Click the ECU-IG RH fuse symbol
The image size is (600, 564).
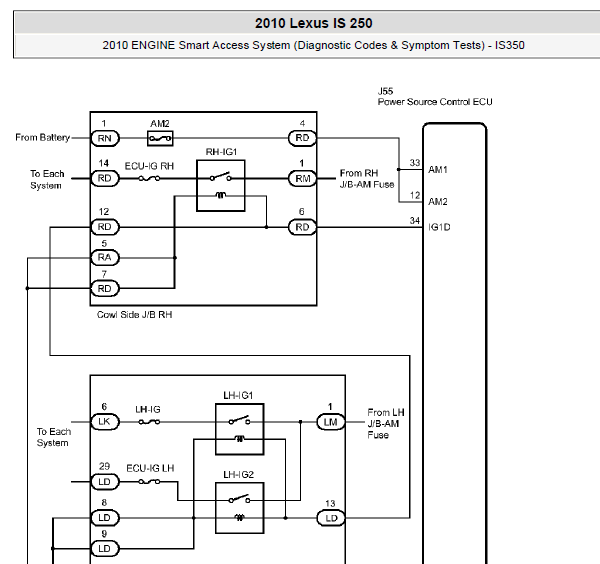pyautogui.click(x=149, y=178)
